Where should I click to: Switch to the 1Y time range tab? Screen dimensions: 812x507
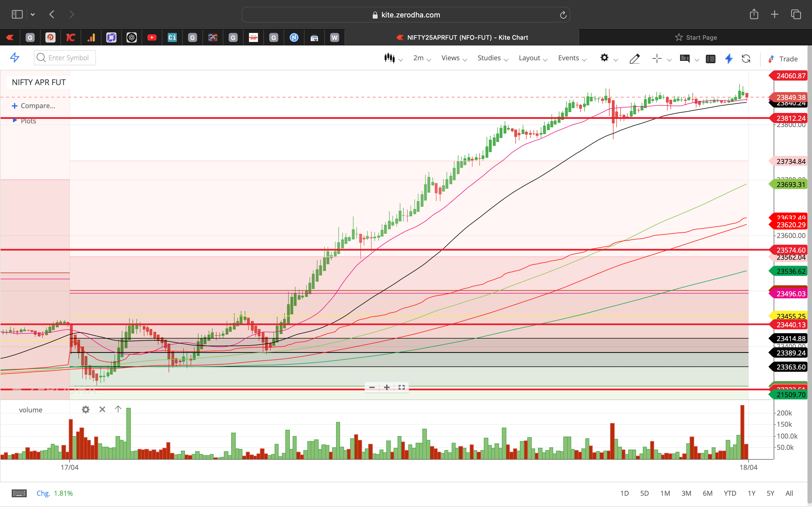752,493
